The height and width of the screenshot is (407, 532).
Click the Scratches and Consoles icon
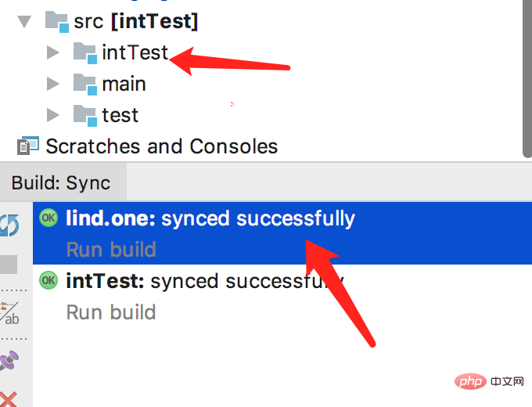[28, 146]
